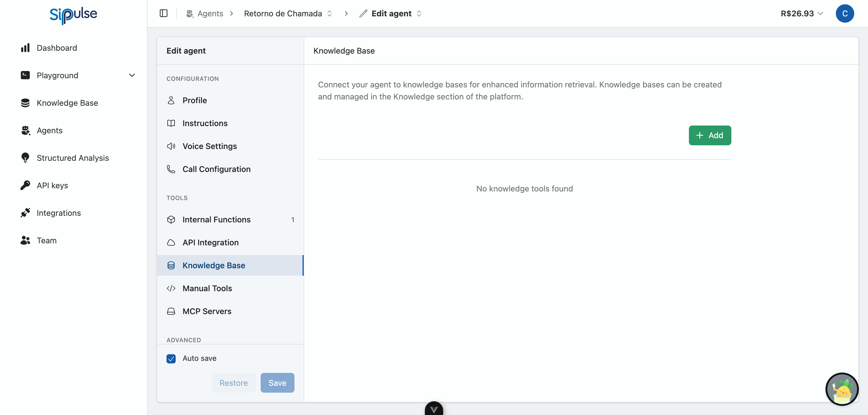Open the Internal Functions tools section

(217, 220)
